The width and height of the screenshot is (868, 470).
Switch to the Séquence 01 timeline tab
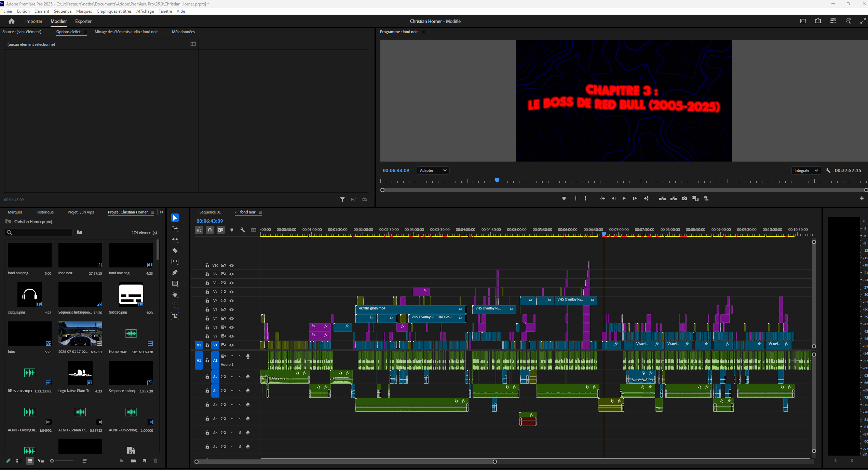[x=210, y=212]
